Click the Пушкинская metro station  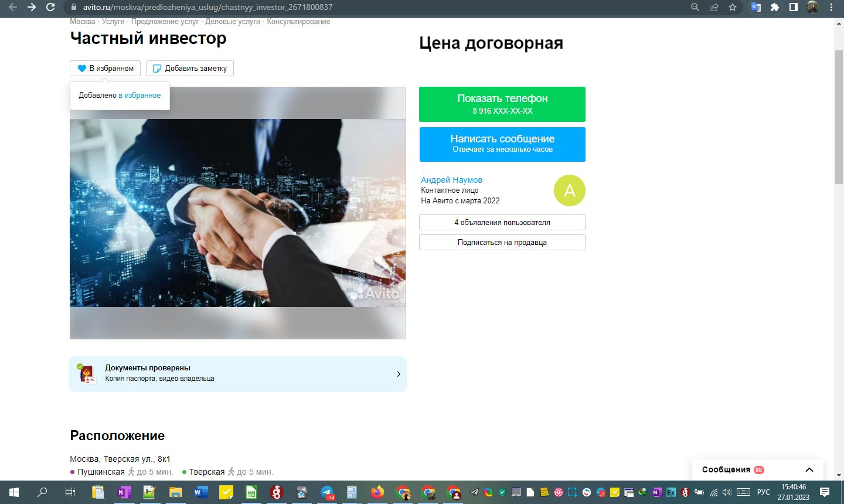[101, 472]
